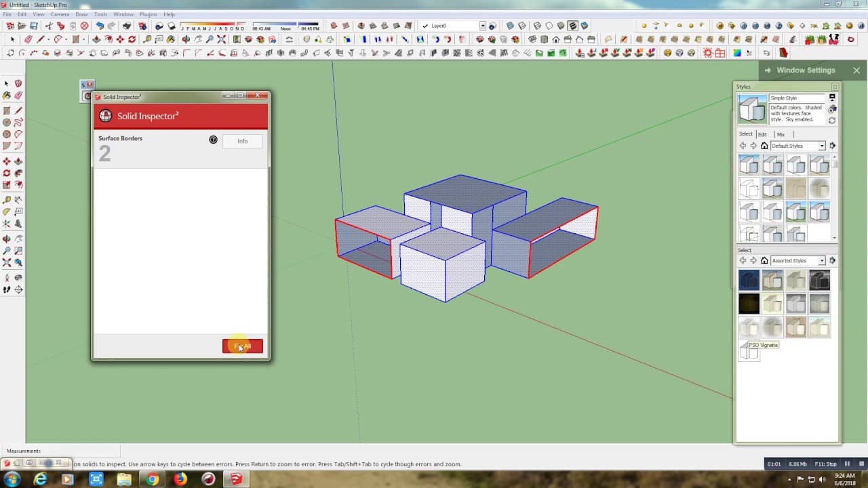
Task: Activate the Orbit tool in left toolbar
Action: (7, 239)
